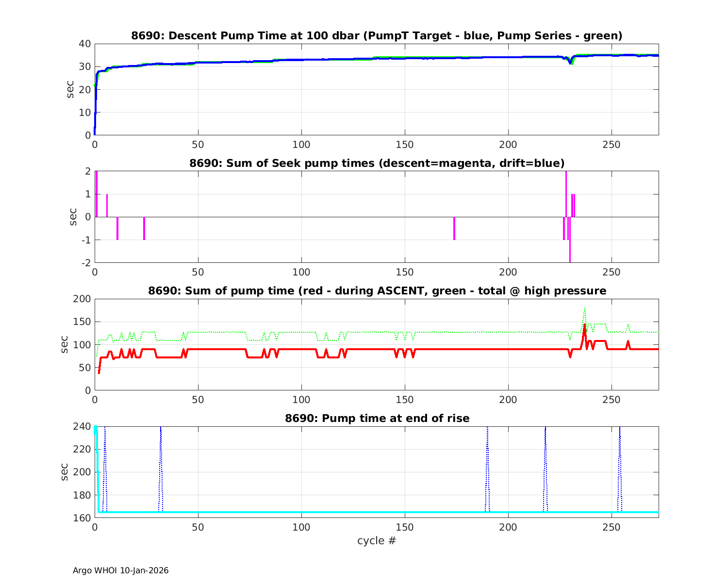Image resolution: width=728 pixels, height=582 pixels.
Task: Click the dip in blue line near cycle 230
Action: pyautogui.click(x=571, y=63)
